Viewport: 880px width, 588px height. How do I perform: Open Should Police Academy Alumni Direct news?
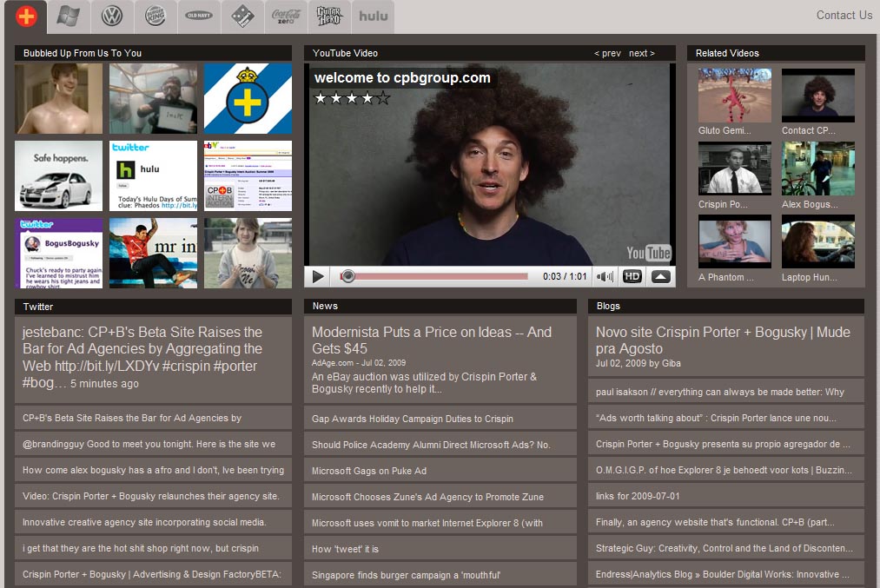click(x=440, y=445)
